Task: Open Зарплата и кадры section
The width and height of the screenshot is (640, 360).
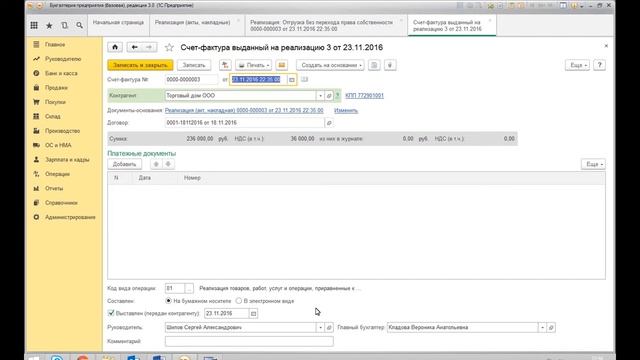Action: (67, 160)
